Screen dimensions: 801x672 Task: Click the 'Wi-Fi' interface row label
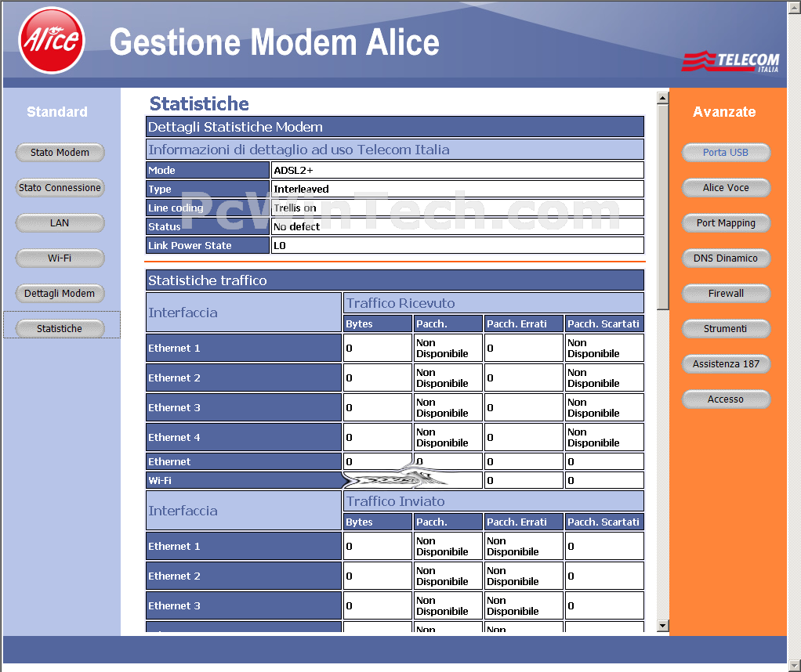(244, 481)
